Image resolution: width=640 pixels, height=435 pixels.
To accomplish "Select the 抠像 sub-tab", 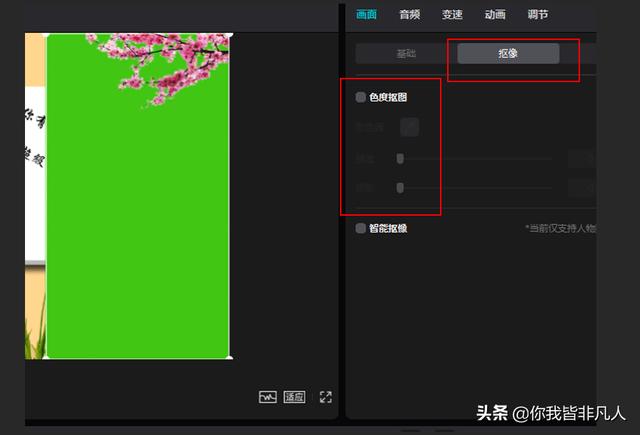I will pos(508,53).
